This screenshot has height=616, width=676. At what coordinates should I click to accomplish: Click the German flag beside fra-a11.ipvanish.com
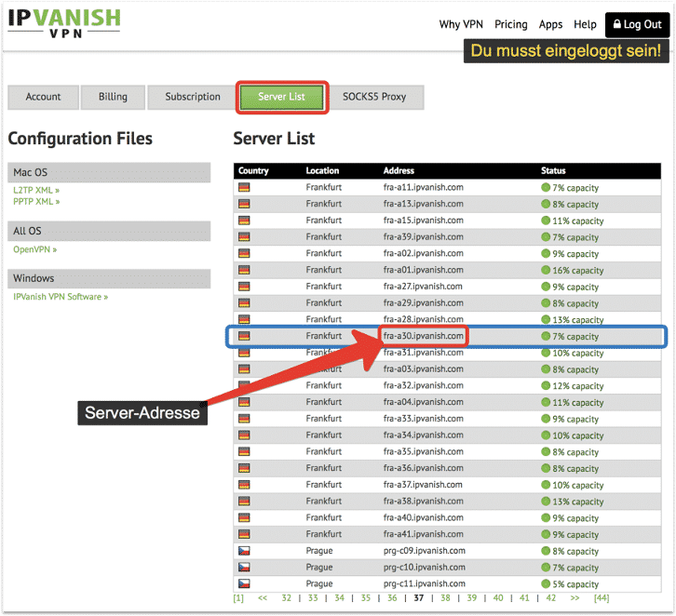(x=245, y=187)
